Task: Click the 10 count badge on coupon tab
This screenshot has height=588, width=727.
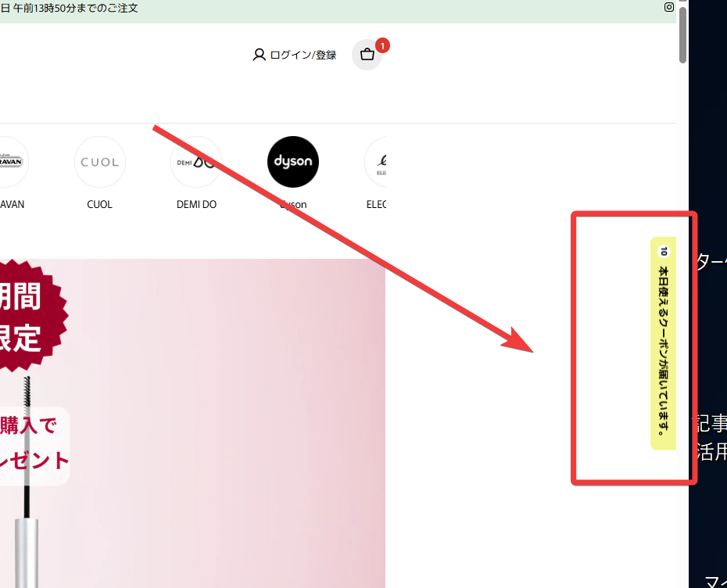Action: 664,251
